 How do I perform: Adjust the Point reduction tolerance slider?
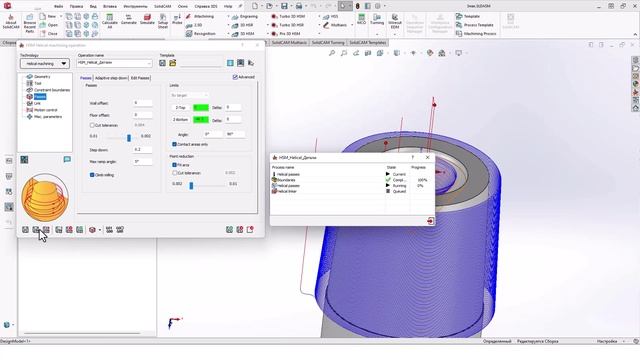(191, 186)
